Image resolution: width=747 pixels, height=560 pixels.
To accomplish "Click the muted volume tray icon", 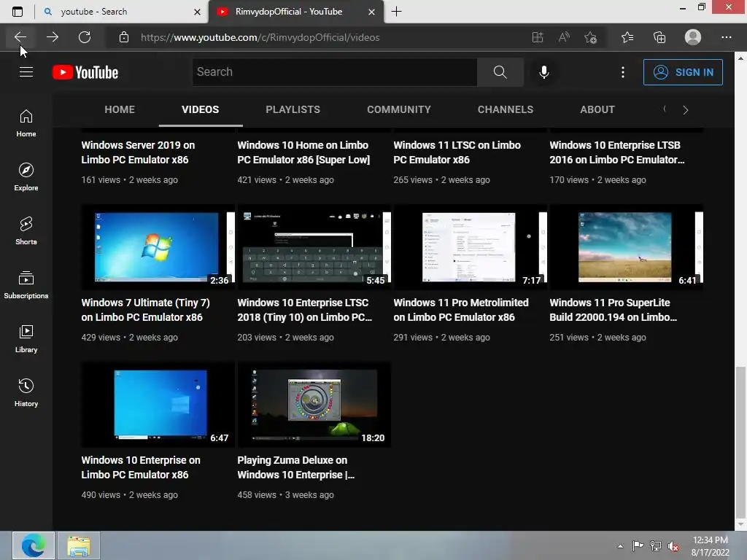I will pos(673,546).
